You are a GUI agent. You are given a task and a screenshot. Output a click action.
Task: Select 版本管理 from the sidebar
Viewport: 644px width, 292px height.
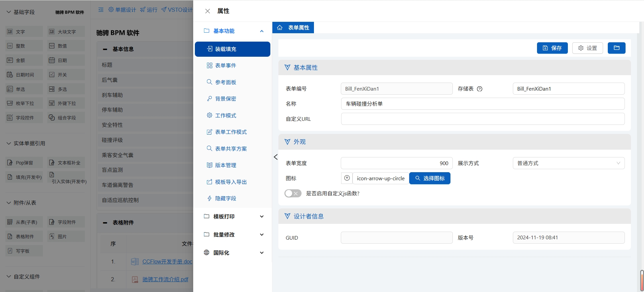[x=225, y=165]
